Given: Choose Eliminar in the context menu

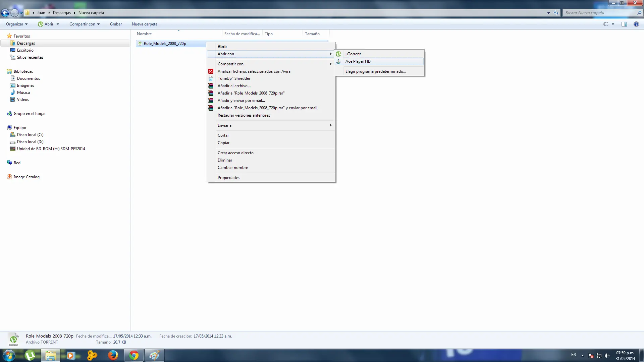Looking at the screenshot, I should (271, 160).
